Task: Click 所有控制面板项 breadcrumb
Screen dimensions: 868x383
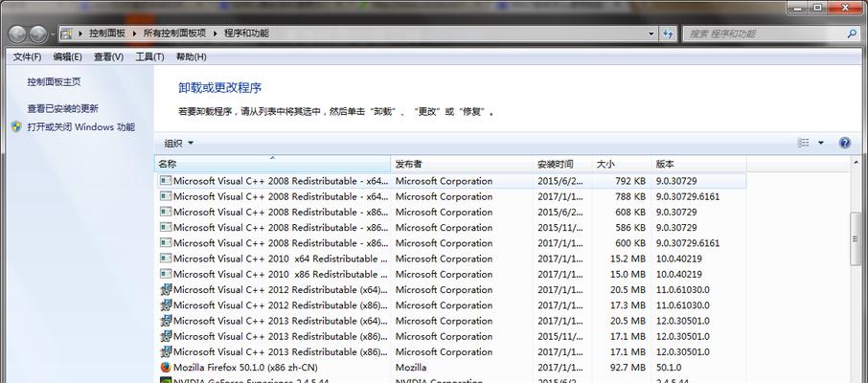Action: (x=174, y=34)
